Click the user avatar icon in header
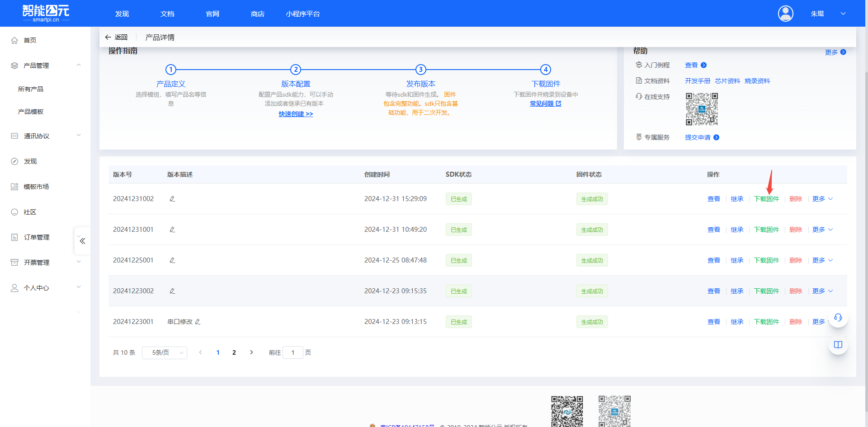Viewport: 868px width, 427px height. [x=785, y=14]
